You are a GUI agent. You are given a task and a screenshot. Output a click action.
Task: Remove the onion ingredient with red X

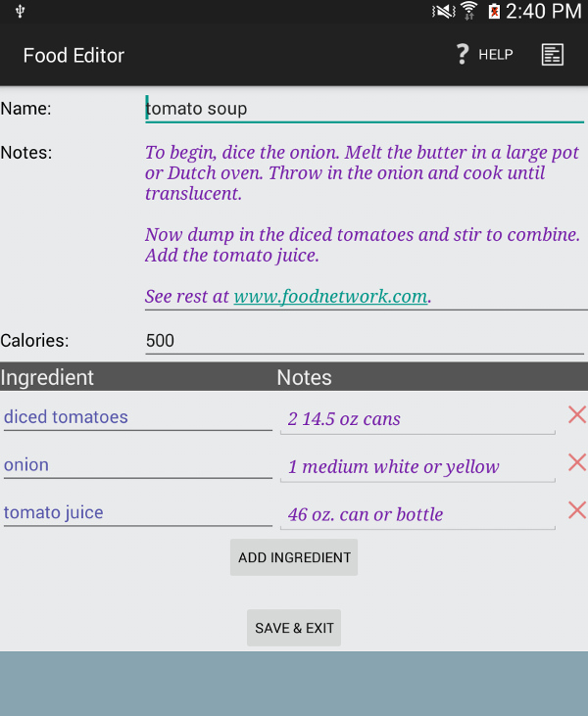(x=577, y=462)
